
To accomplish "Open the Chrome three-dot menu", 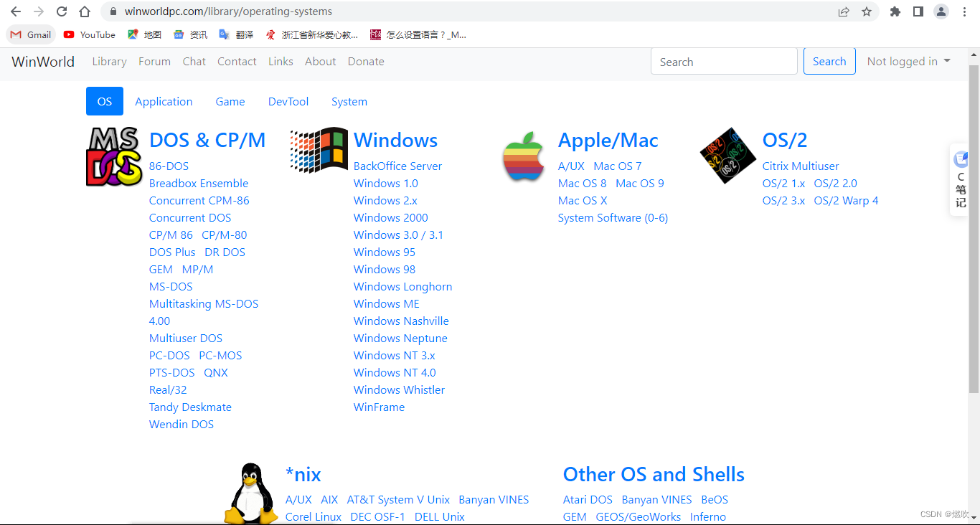I will pos(964,11).
